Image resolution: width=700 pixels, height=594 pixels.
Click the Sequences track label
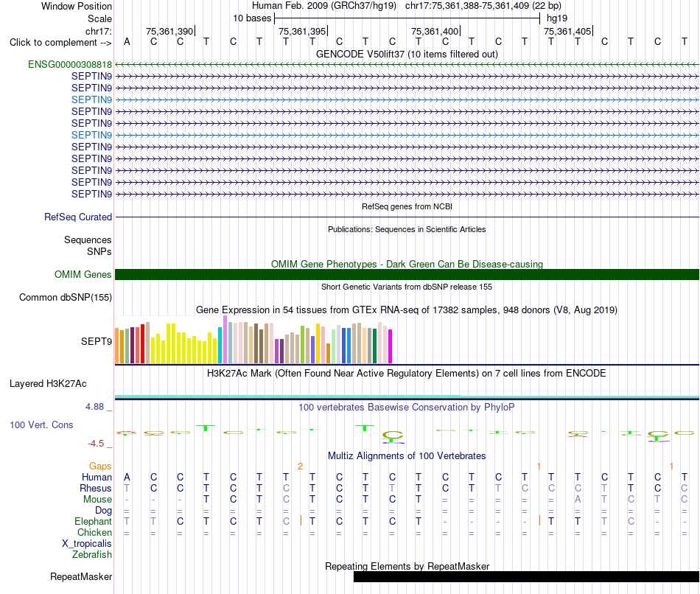pyautogui.click(x=88, y=240)
